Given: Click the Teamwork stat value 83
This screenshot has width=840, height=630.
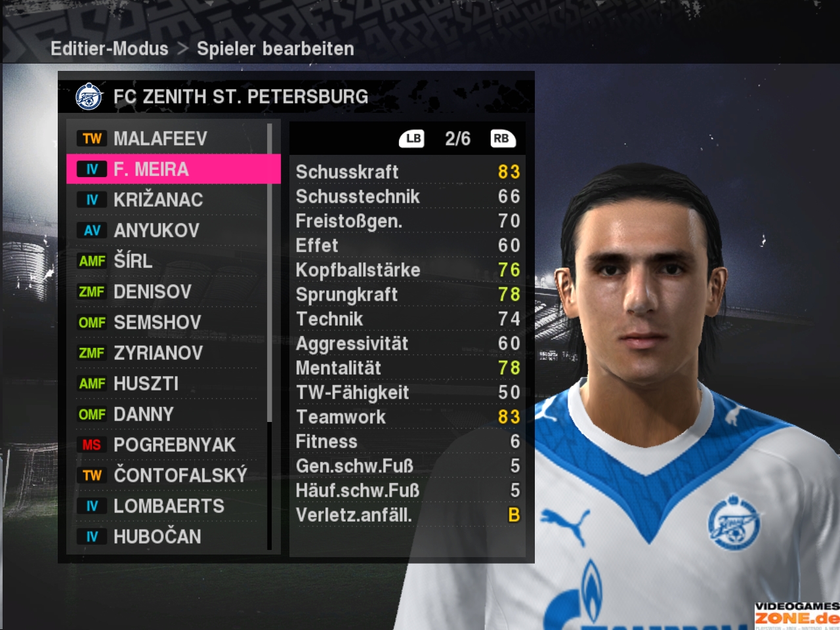Looking at the screenshot, I should point(509,417).
